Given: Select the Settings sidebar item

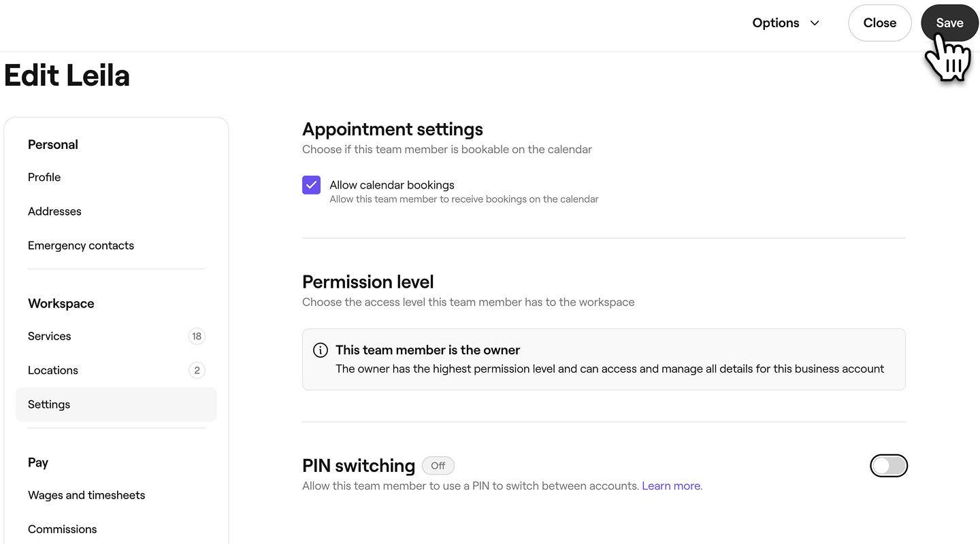Looking at the screenshot, I should 49,404.
